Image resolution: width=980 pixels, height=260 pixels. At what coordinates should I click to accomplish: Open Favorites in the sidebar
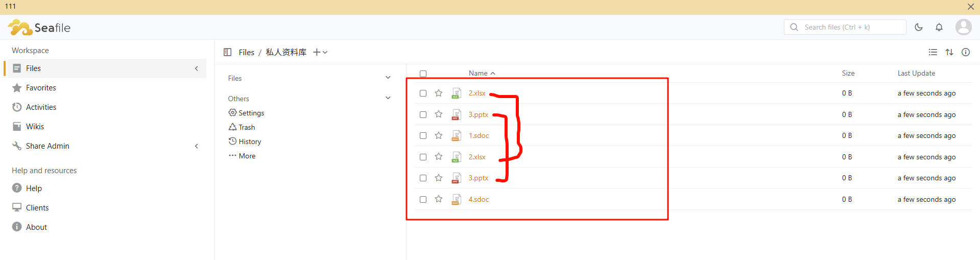click(x=41, y=88)
